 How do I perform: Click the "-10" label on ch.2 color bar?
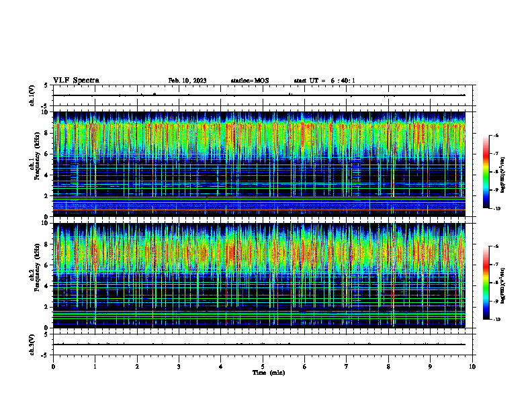(496, 320)
